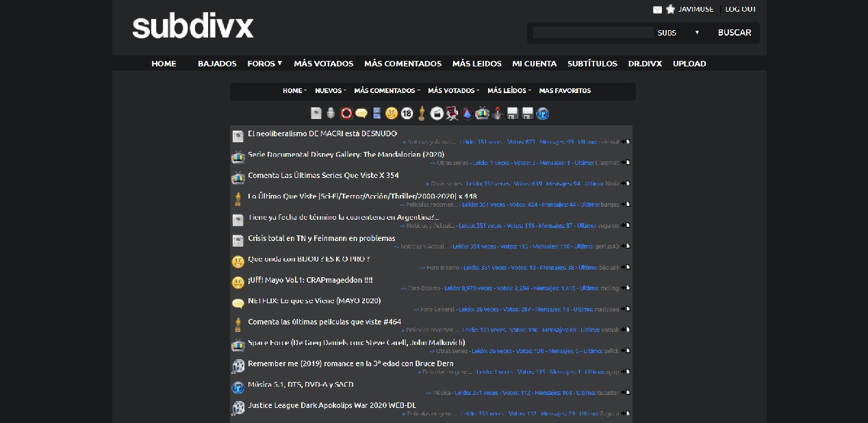Select the television series icon
The image size is (868, 423).
pyautogui.click(x=482, y=113)
